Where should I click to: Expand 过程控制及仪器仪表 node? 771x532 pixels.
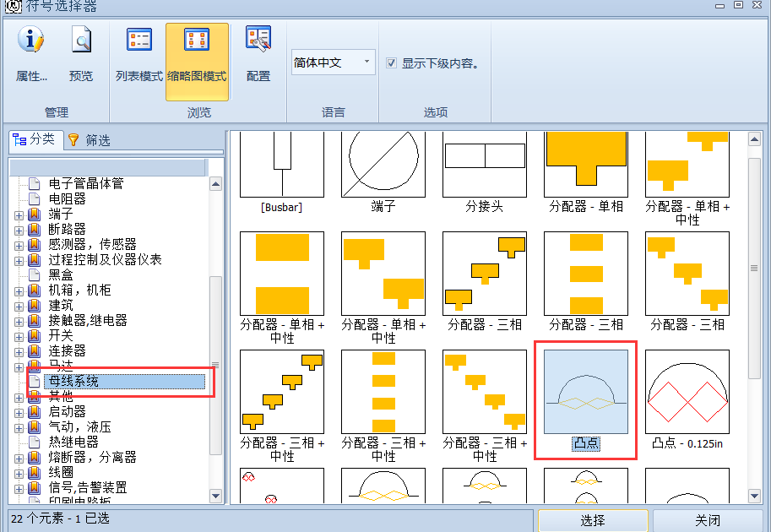[19, 261]
